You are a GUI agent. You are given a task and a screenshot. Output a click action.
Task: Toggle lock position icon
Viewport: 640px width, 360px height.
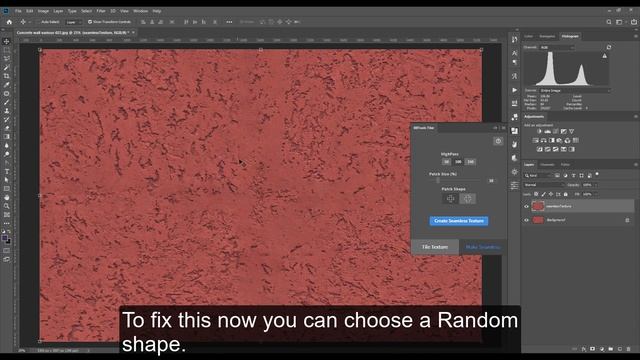[551, 194]
